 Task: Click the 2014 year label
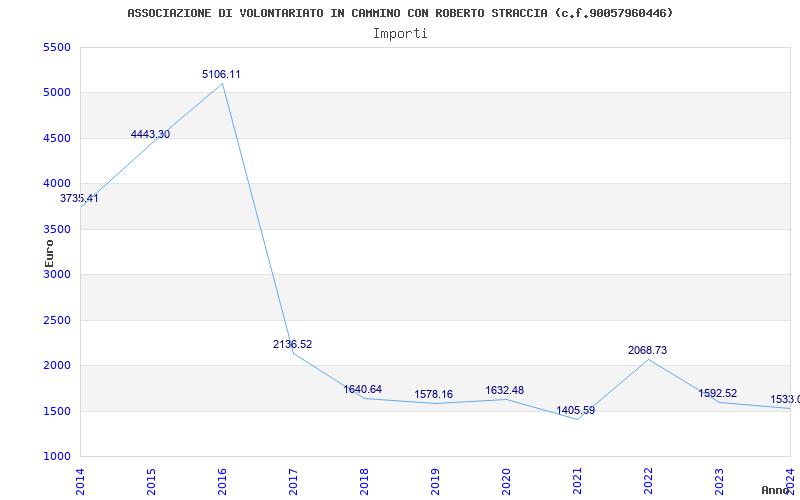pyautogui.click(x=80, y=482)
